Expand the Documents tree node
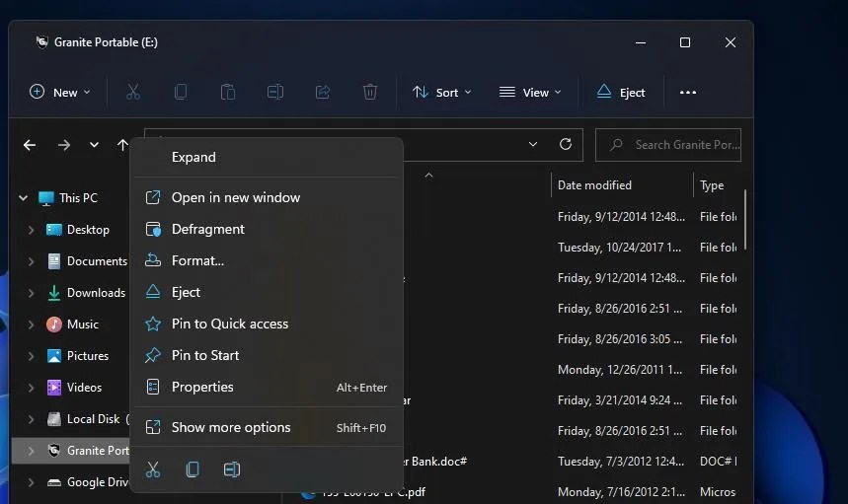Image resolution: width=848 pixels, height=504 pixels. (31, 261)
